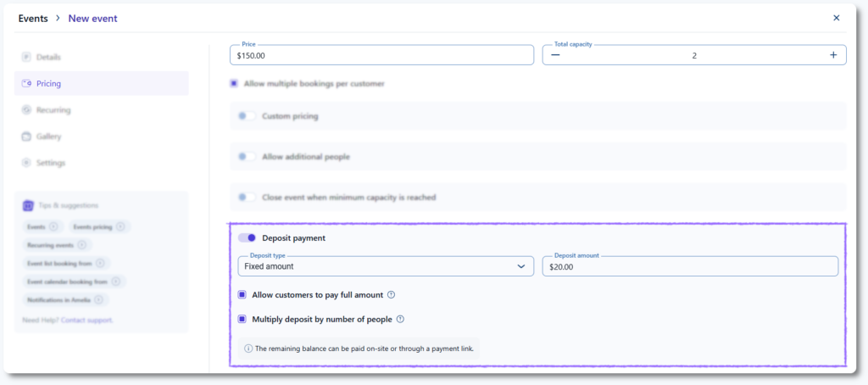Viewport: 868px width, 385px height.
Task: Open the Deposit type dropdown
Action: click(386, 266)
